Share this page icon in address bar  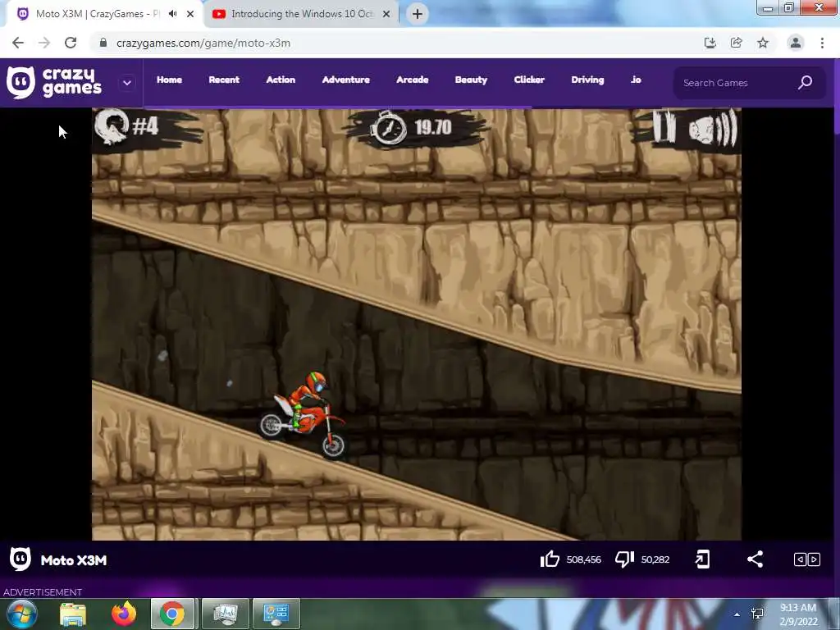click(737, 43)
